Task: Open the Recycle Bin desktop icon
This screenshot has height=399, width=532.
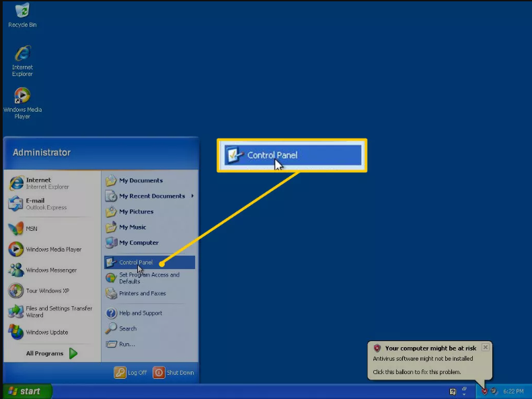Action: click(x=22, y=15)
